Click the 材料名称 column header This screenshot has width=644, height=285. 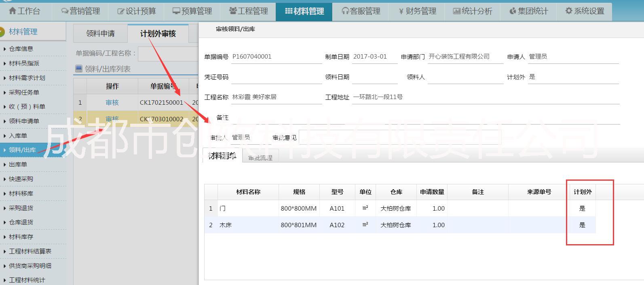point(248,192)
